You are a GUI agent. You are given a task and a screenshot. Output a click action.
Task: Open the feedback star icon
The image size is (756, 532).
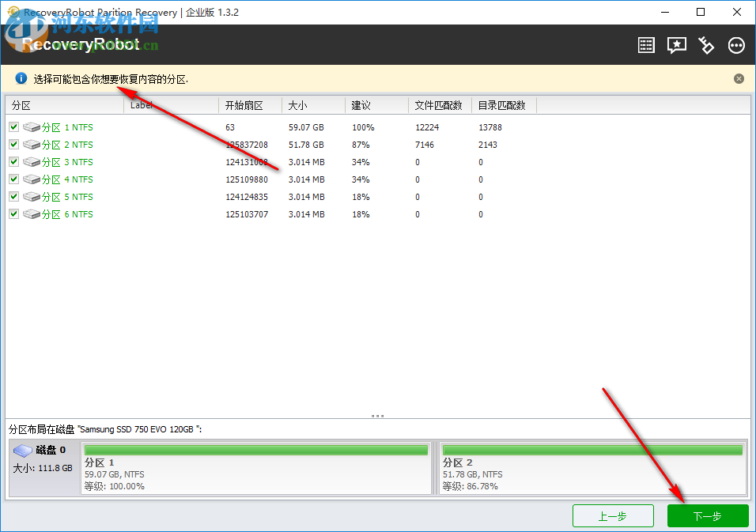click(x=676, y=45)
